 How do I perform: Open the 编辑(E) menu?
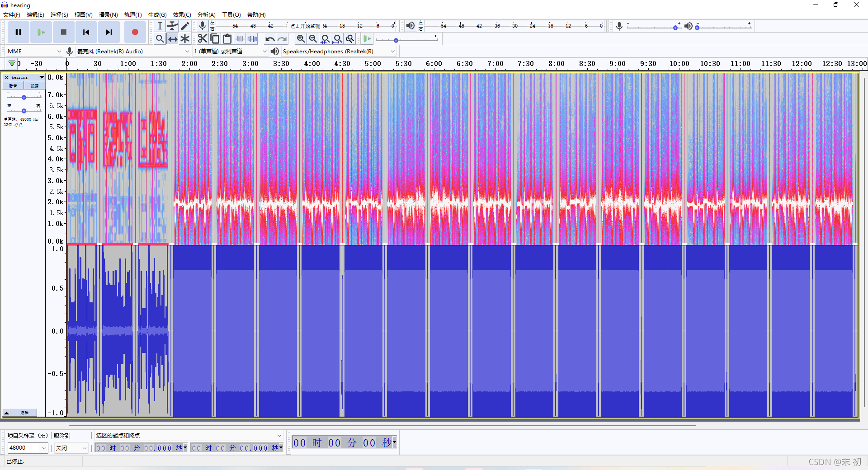(x=35, y=15)
